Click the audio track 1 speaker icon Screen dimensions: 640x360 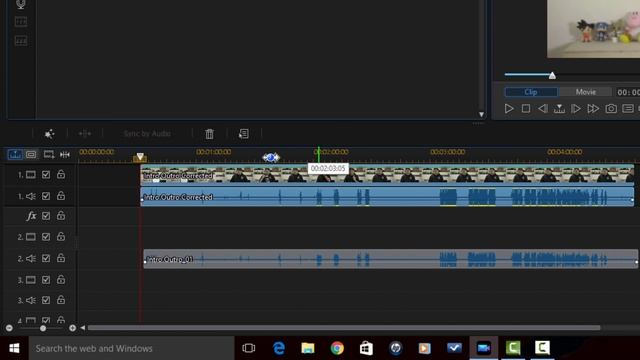click(x=31, y=196)
